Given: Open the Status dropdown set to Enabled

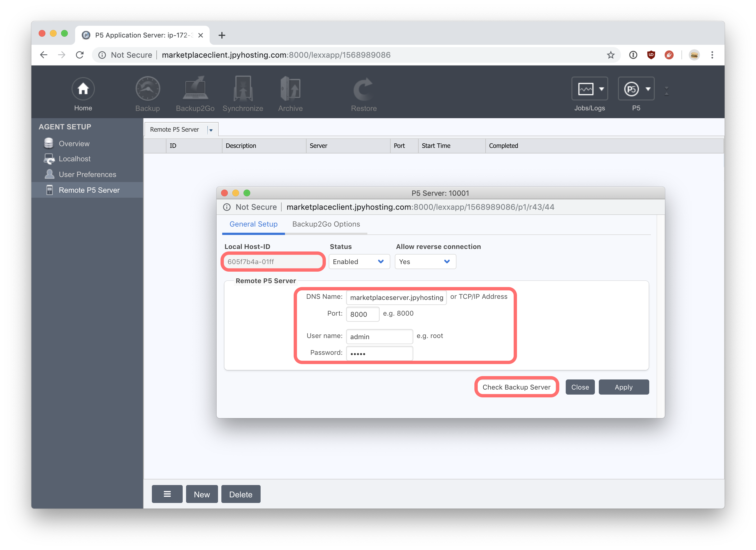Looking at the screenshot, I should [359, 262].
